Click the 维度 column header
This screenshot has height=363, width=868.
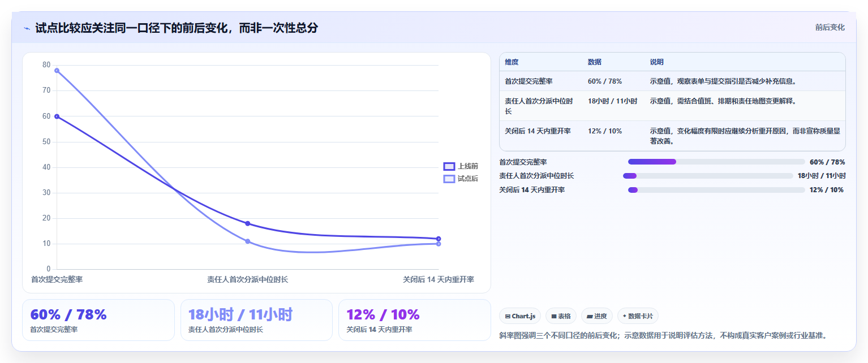tap(512, 62)
